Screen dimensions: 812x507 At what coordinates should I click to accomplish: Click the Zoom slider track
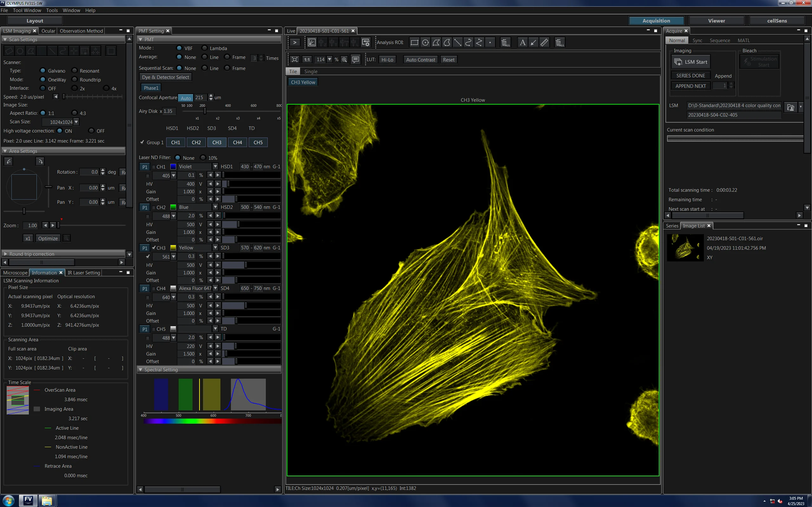(x=92, y=225)
